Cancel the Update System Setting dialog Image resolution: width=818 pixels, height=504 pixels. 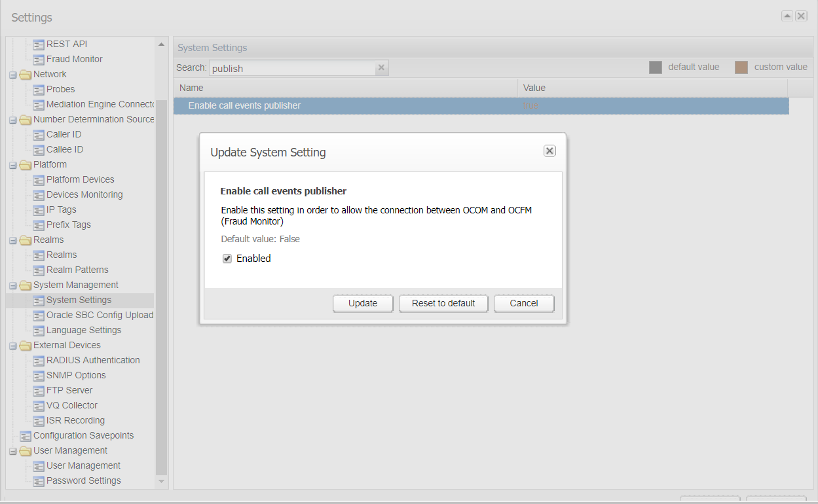point(523,303)
